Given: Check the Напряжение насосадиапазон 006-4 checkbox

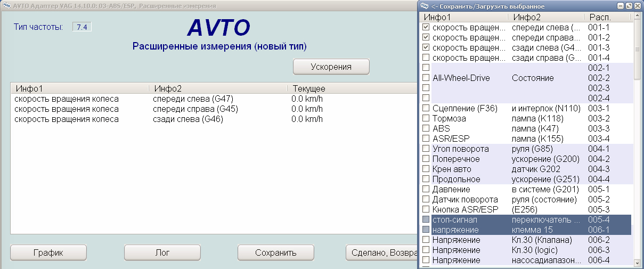Looking at the screenshot, I should [x=426, y=260].
